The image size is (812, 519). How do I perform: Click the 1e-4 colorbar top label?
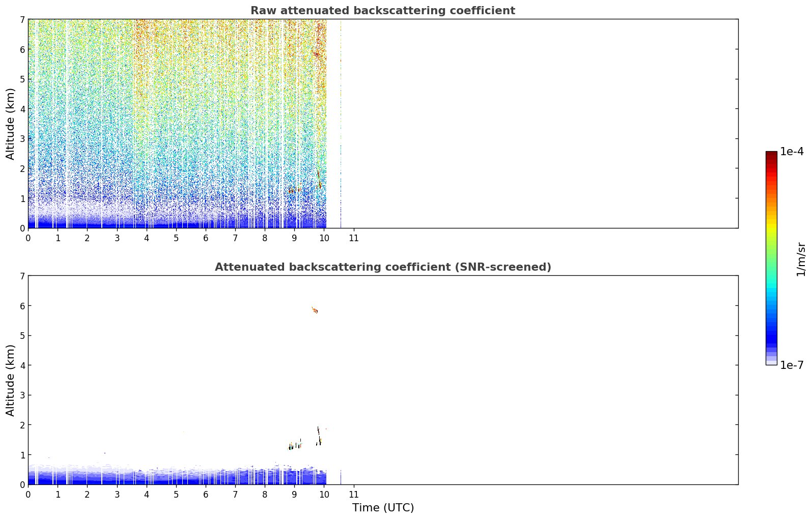[792, 152]
